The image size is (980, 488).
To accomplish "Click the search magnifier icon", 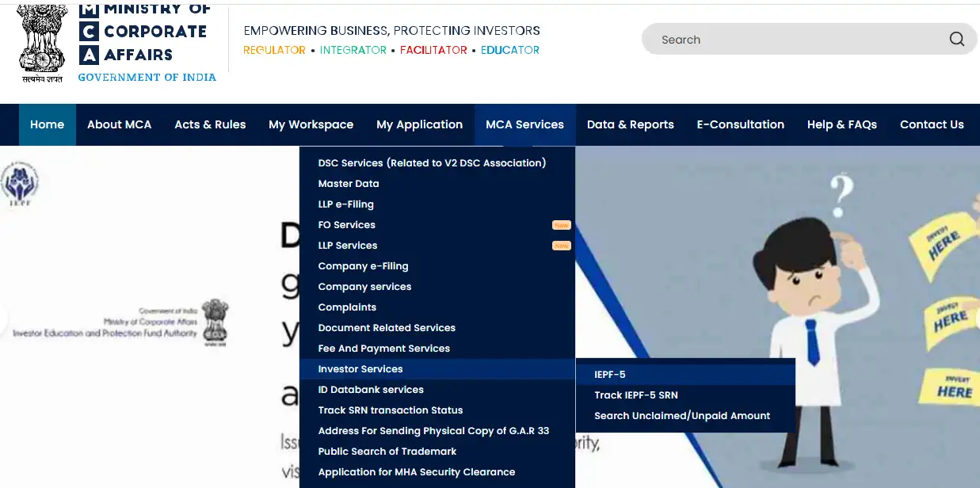I will [956, 38].
